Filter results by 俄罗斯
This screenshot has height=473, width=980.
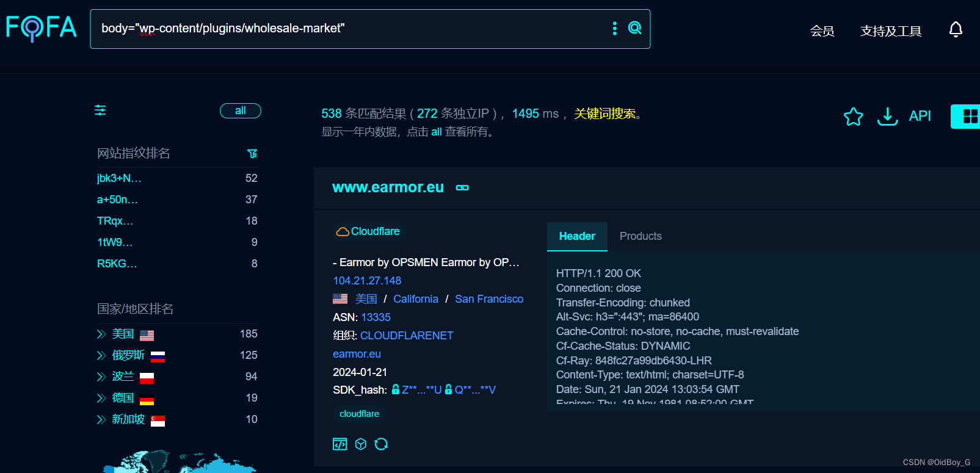[x=128, y=355]
